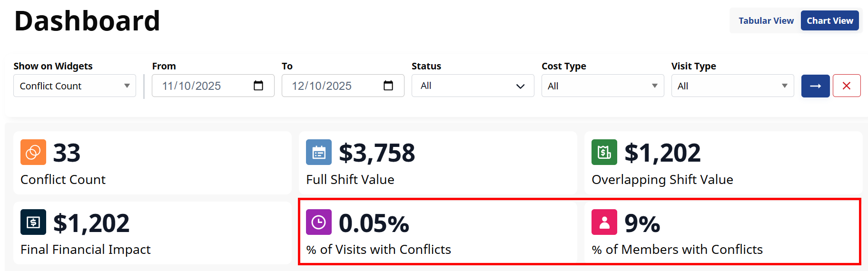This screenshot has height=271, width=868.
Task: Click the From date field 11/10/2025
Action: [x=191, y=86]
